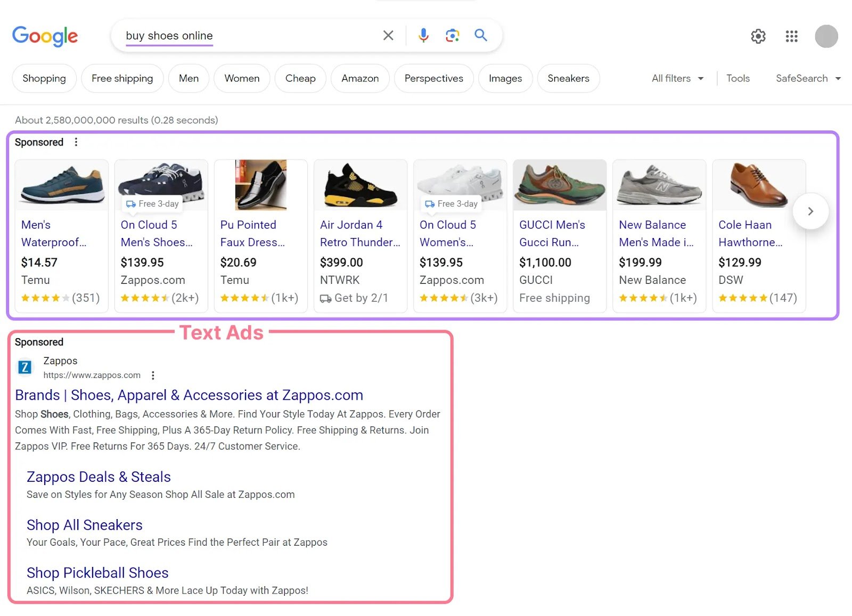Open the options menu beside the Zappos URL
Viewport: 852px width, 616px height.
(x=153, y=375)
